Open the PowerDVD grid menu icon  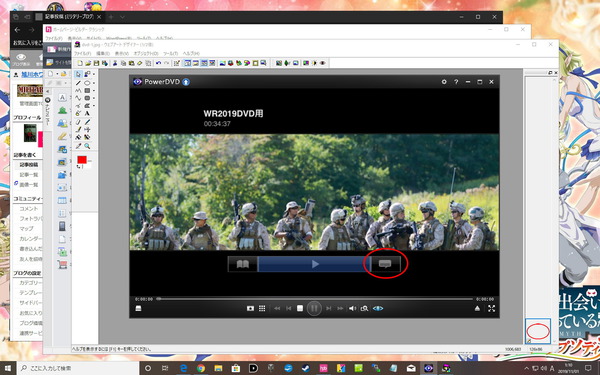click(262, 308)
